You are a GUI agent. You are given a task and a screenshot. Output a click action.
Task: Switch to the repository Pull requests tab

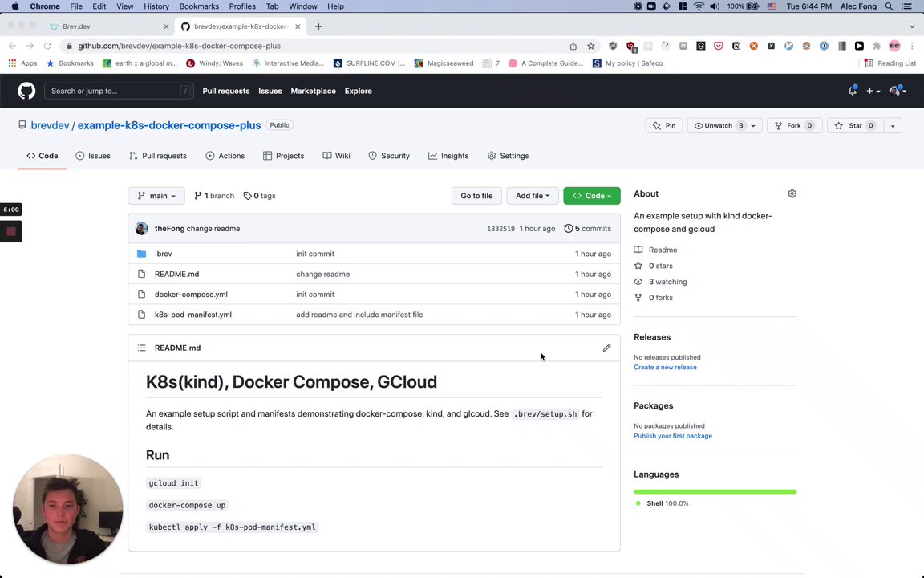[x=158, y=156]
